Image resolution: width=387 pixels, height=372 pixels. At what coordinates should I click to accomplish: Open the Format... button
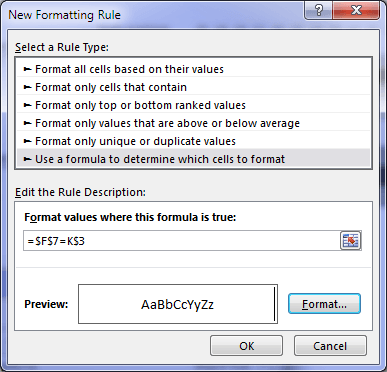pos(324,304)
